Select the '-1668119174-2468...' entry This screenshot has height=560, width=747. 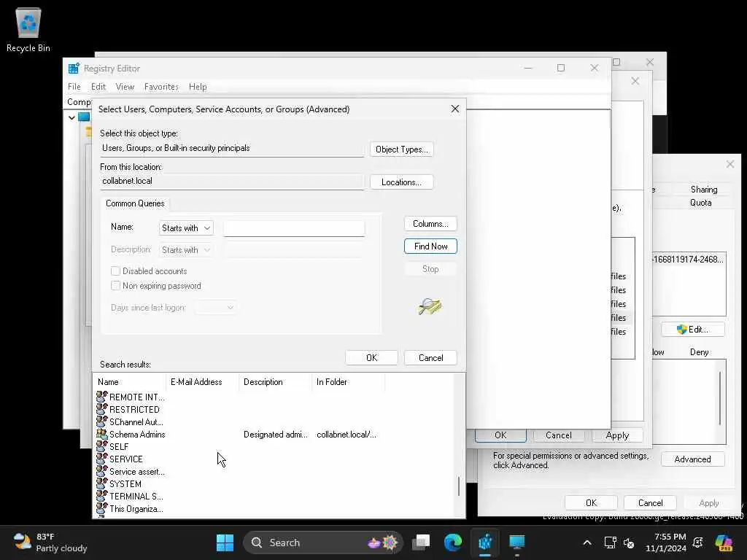tap(688, 260)
